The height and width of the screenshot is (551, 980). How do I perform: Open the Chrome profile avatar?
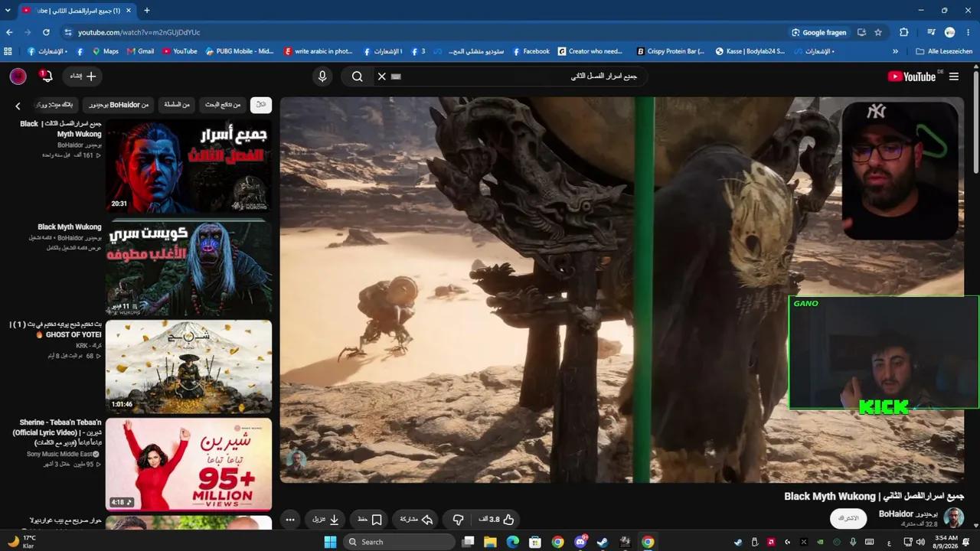tap(950, 32)
